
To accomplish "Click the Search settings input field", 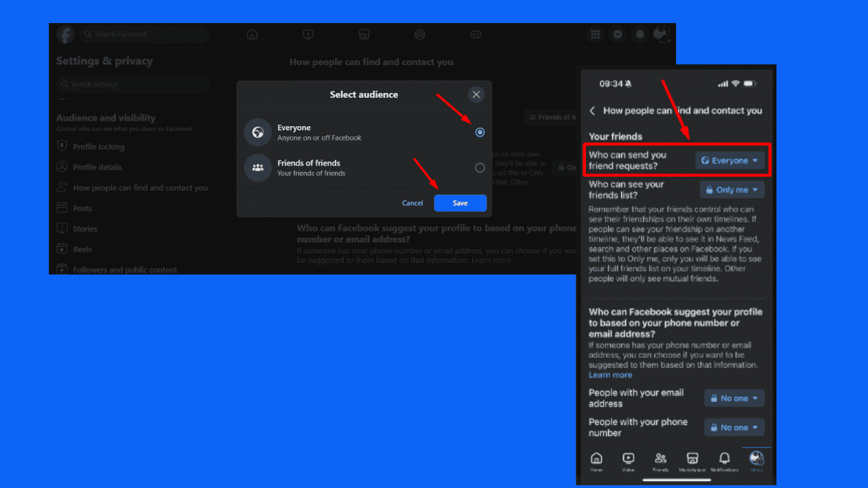I will [132, 84].
